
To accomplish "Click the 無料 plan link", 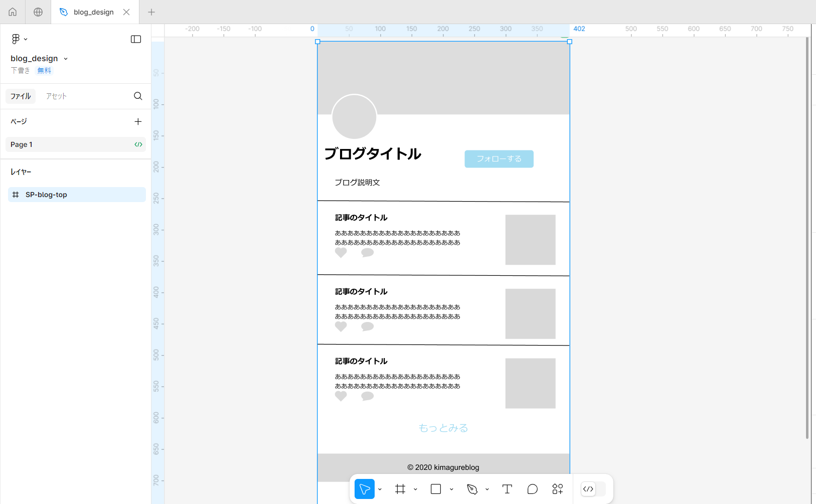I will click(x=44, y=71).
